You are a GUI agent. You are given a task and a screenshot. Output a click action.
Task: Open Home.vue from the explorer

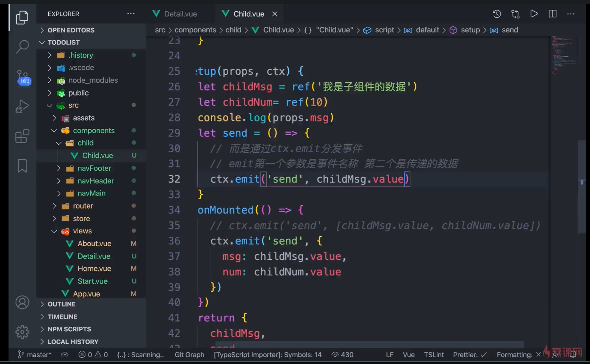tap(94, 268)
